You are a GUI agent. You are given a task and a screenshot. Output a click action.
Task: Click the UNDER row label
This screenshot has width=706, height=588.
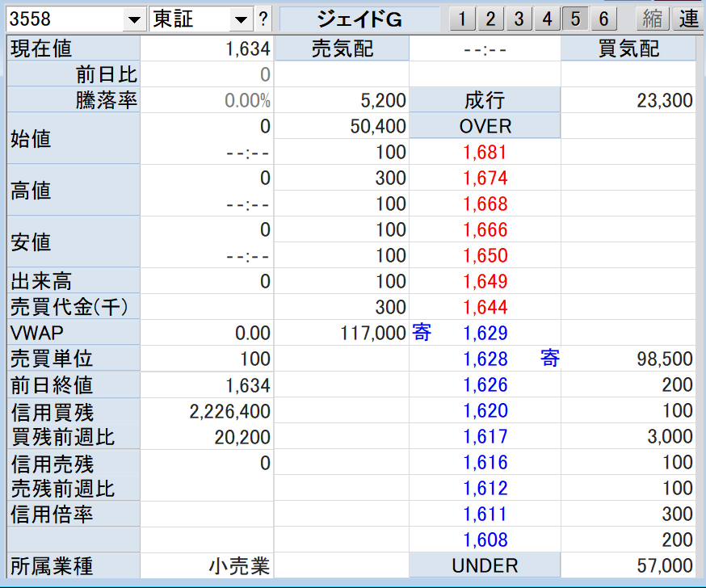[x=485, y=565]
